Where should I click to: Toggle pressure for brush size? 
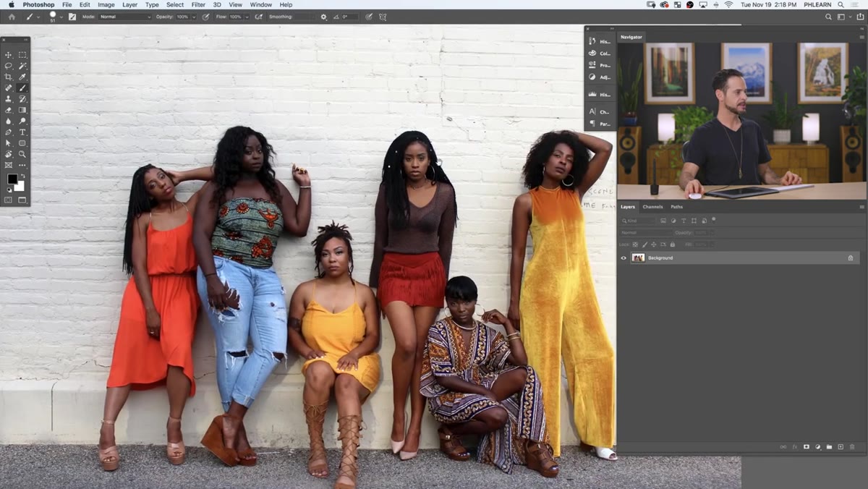369,17
